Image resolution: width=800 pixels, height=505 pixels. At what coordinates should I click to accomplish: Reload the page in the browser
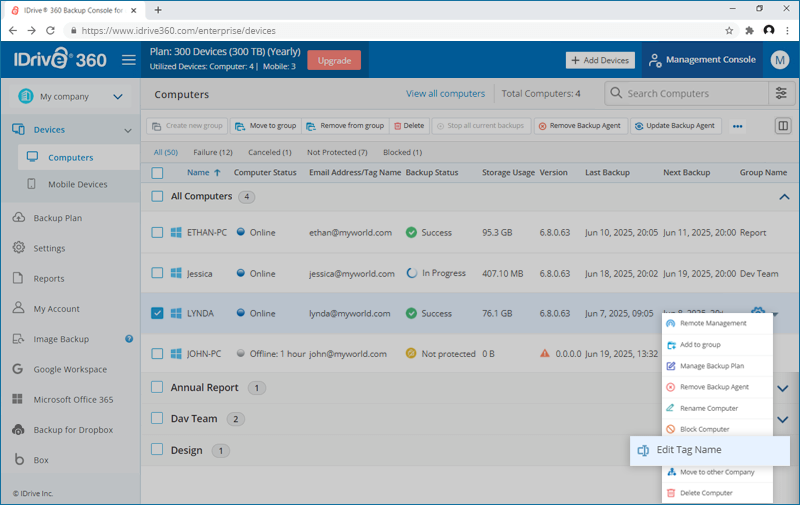[51, 31]
